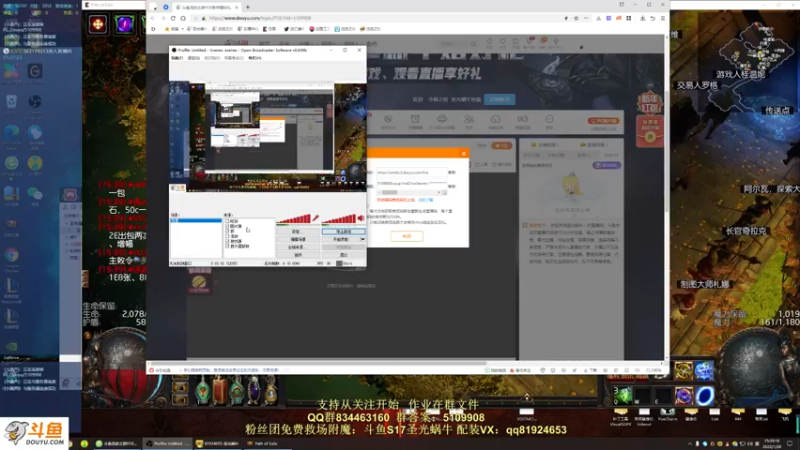800x450 pixels.
Task: Open the second OBS menu bar item
Action: [x=193, y=58]
